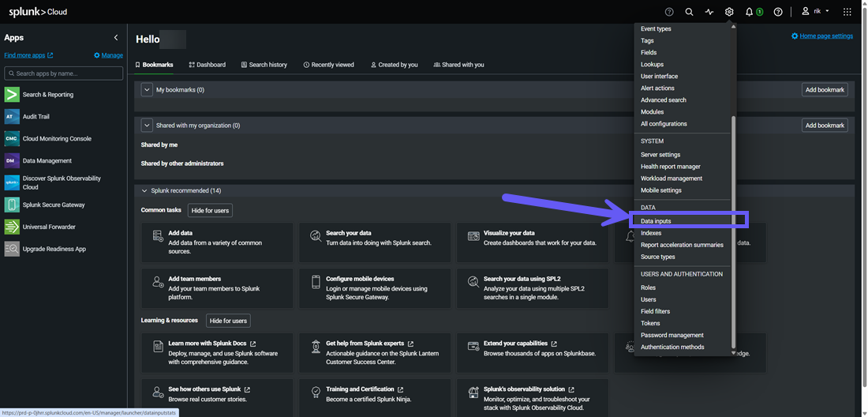Click the Get help from Splunk experts icon

[316, 346]
